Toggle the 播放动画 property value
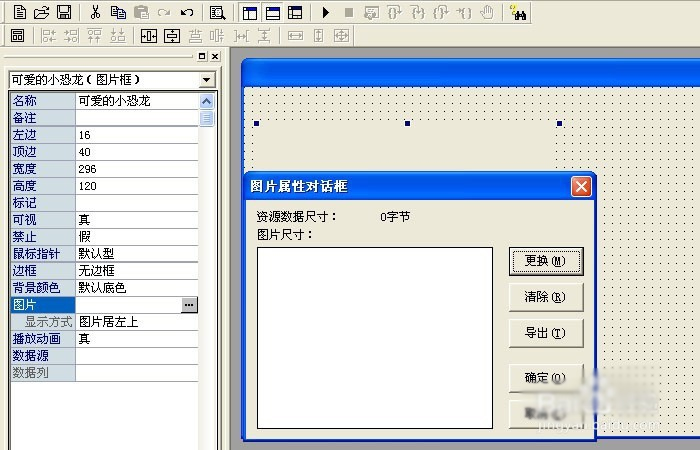The height and width of the screenshot is (450, 700). [x=136, y=339]
